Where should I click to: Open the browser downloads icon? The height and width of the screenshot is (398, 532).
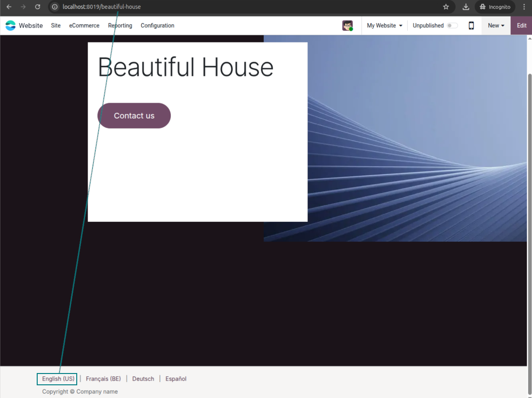click(x=466, y=7)
